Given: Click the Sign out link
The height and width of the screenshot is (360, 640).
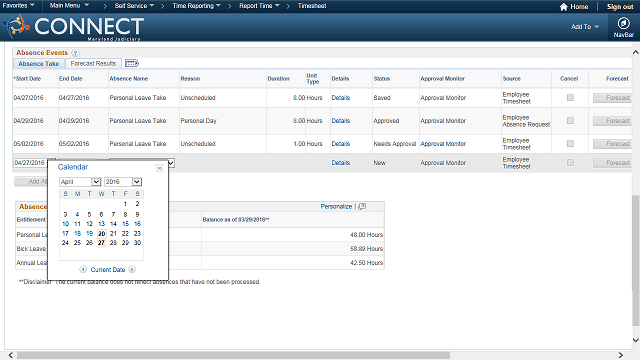Looking at the screenshot, I should 620,7.
